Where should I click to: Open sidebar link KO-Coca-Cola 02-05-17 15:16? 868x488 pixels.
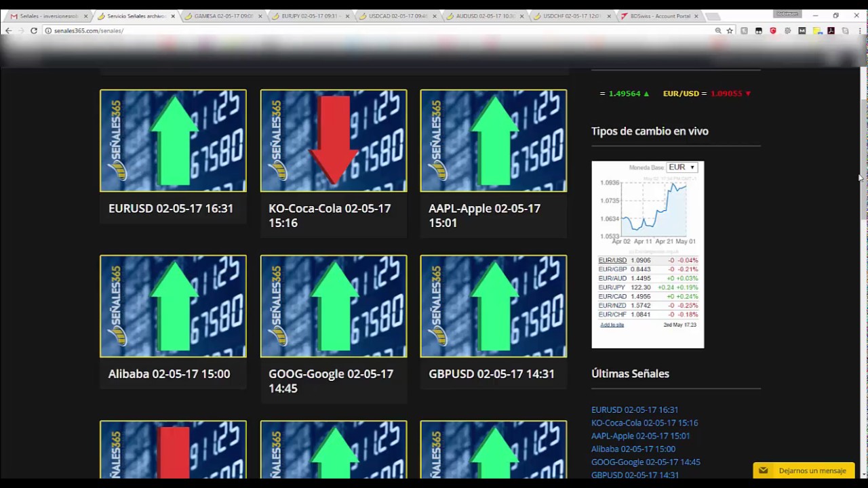(644, 423)
